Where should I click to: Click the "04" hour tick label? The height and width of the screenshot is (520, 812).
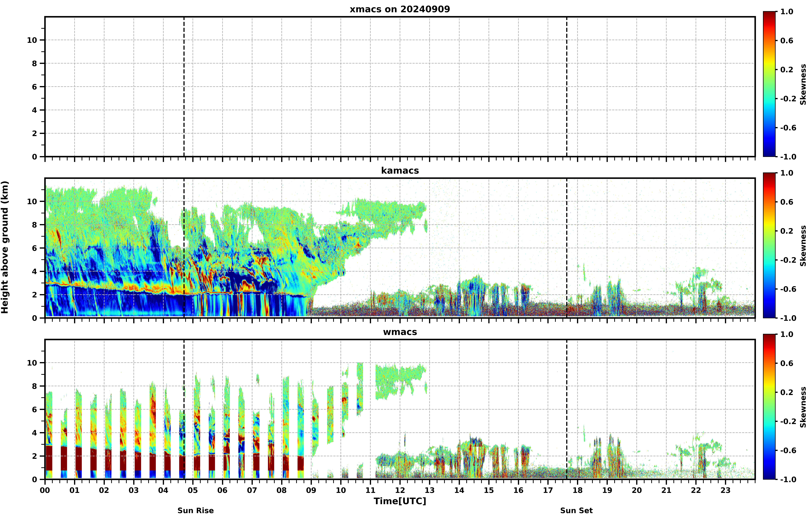click(163, 490)
